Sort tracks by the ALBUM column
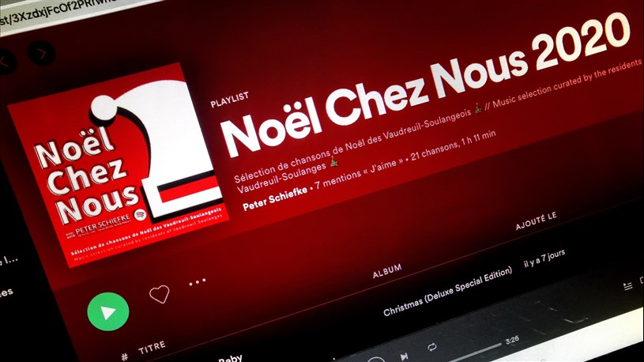The height and width of the screenshot is (362, 644). click(x=387, y=271)
